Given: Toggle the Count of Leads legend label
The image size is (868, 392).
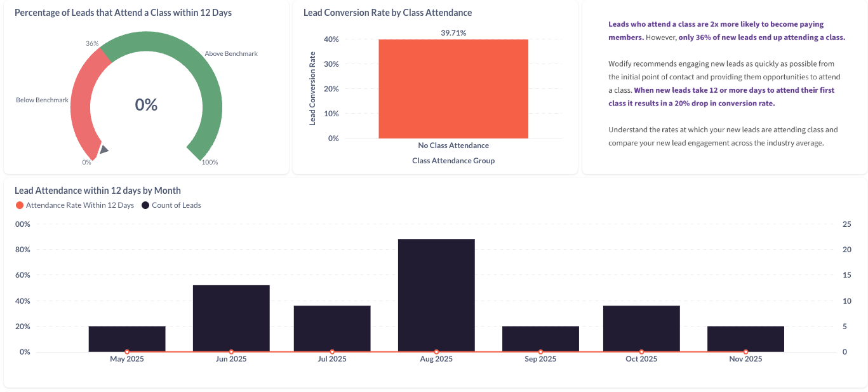Looking at the screenshot, I should click(x=176, y=205).
